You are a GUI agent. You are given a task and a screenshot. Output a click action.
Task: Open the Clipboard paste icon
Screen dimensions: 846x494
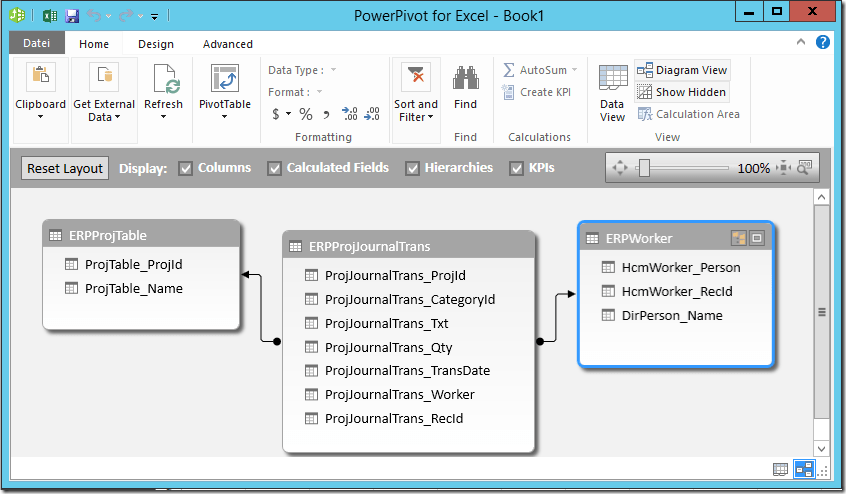40,76
